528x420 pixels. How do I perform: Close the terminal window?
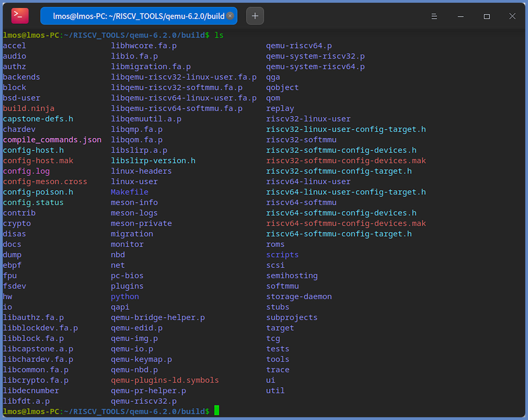coord(512,16)
